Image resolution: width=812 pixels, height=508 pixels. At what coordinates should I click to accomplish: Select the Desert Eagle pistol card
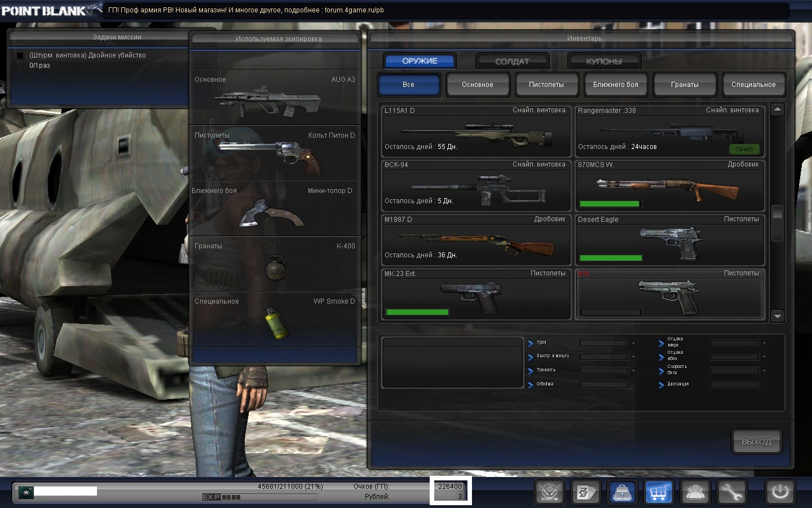pos(670,239)
